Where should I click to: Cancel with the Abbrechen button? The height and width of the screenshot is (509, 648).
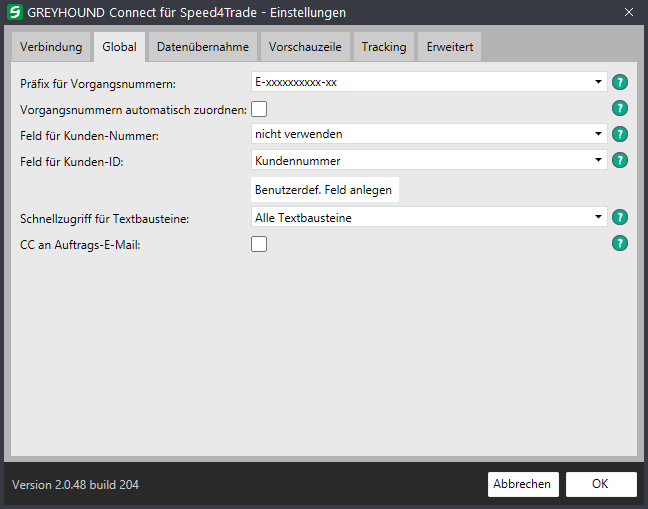coord(523,484)
